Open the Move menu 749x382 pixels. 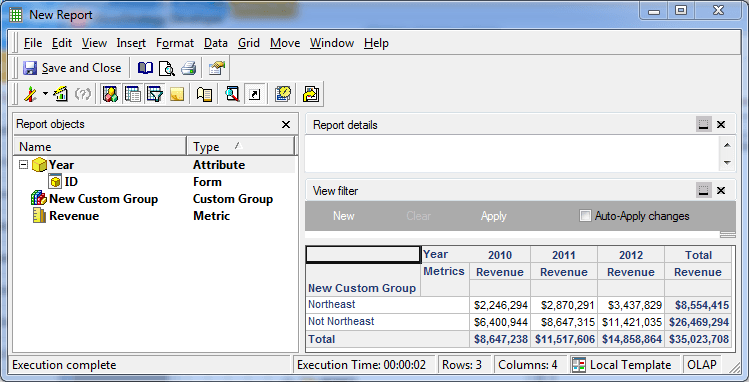285,43
